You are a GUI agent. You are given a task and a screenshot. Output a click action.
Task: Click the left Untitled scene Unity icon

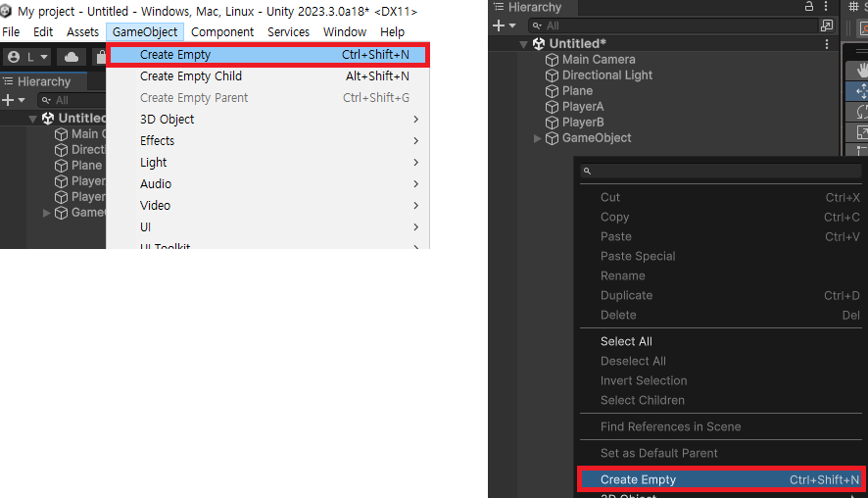(x=48, y=118)
